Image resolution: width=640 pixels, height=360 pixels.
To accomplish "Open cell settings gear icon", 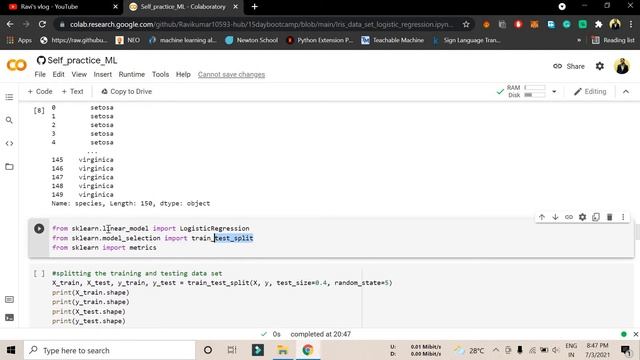I will point(582,217).
